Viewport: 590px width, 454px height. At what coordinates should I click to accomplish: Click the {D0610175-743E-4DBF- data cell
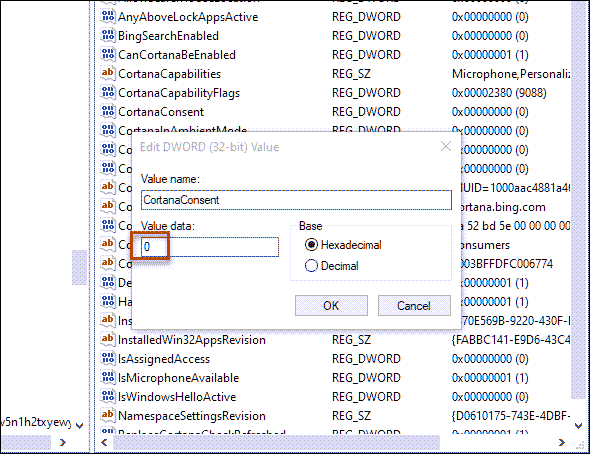pos(511,416)
